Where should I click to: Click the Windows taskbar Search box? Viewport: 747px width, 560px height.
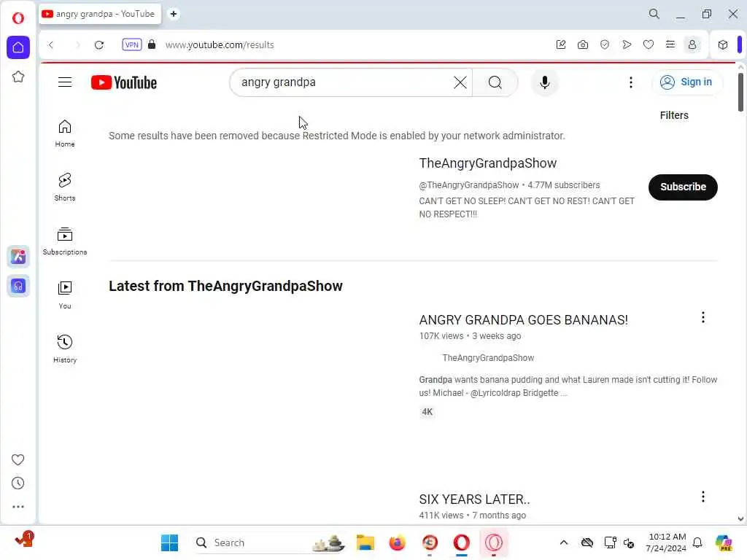click(x=269, y=542)
